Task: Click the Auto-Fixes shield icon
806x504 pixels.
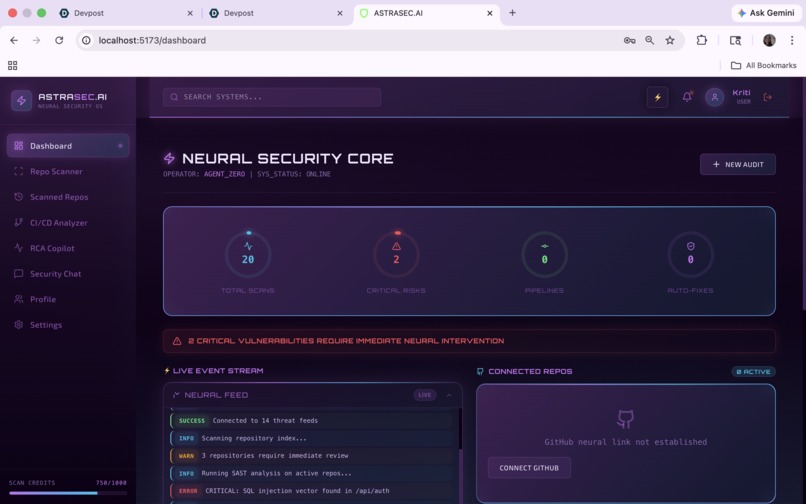Action: (690, 246)
